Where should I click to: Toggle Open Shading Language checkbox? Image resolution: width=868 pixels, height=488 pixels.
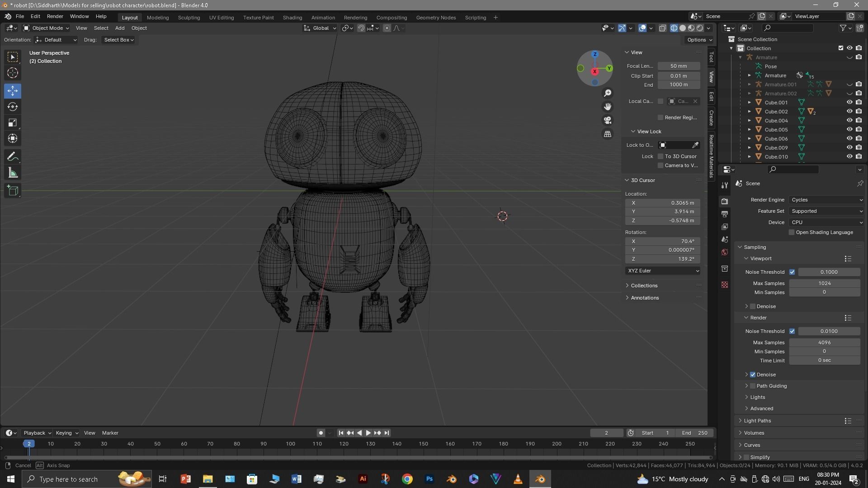click(x=792, y=232)
